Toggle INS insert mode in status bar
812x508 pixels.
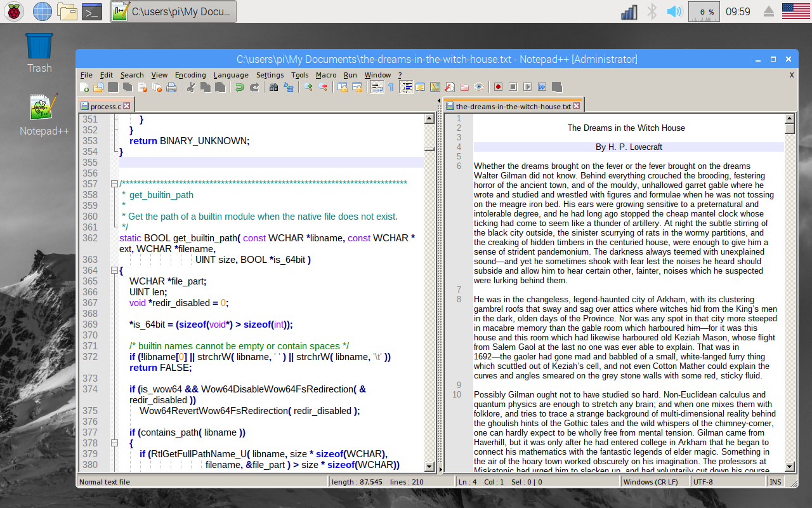pos(775,481)
